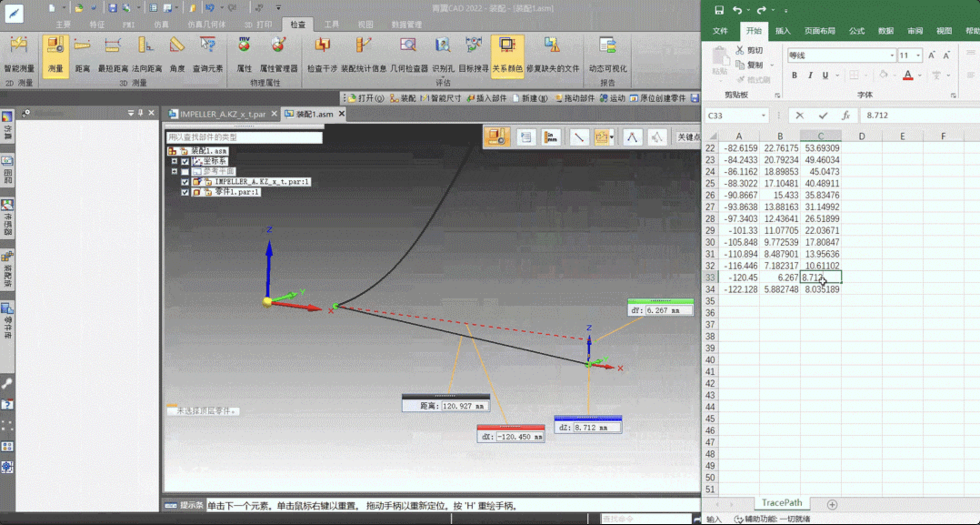Toggle checkbox for IMPELLER_A.KZ_x_t.par:1
Viewport: 980px width, 525px height.
point(185,182)
